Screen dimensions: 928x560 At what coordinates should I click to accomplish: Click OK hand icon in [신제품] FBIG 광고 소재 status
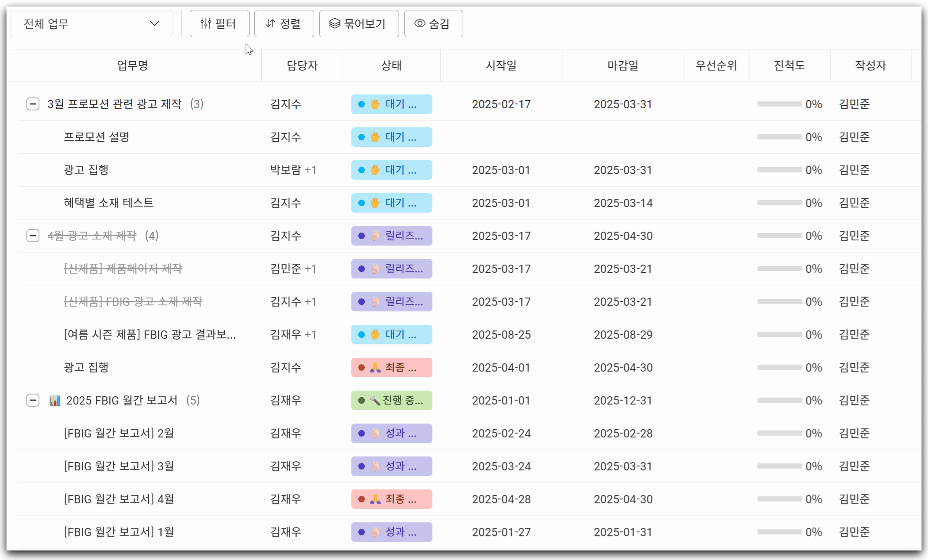click(375, 301)
